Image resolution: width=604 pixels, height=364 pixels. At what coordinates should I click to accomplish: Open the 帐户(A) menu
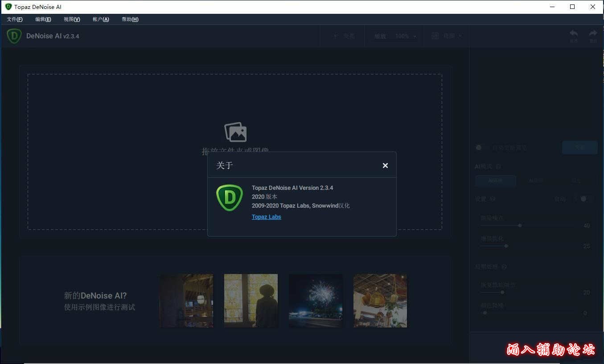click(x=101, y=19)
